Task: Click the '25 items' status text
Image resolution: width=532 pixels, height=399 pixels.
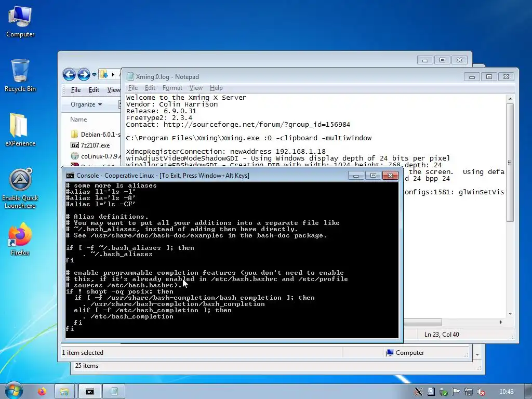Action: [x=87, y=366]
